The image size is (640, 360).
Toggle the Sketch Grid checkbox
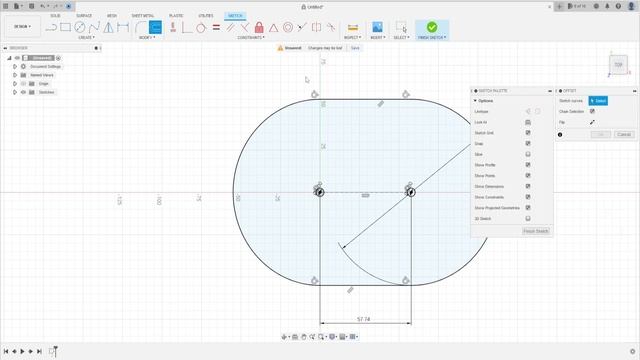[528, 133]
